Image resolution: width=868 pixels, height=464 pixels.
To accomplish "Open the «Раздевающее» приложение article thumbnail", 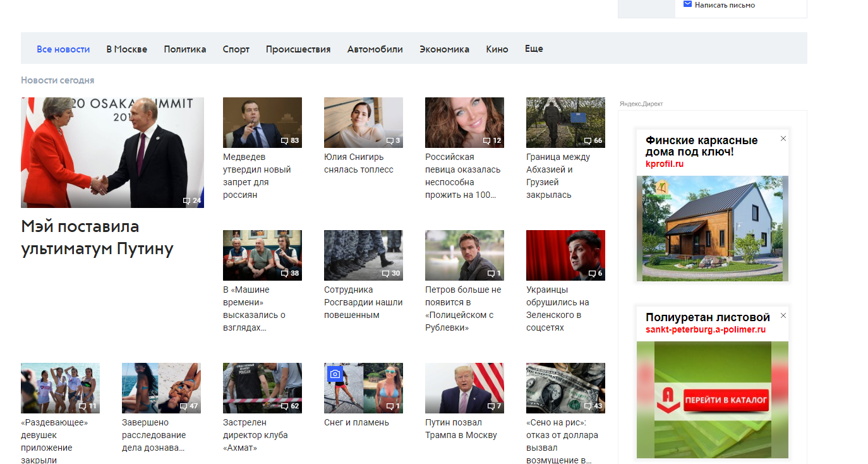I will click(x=60, y=388).
